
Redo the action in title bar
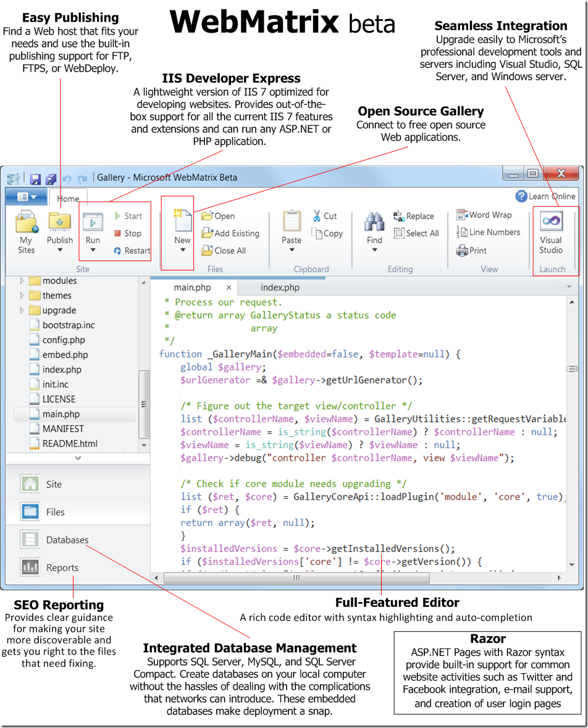tap(83, 179)
